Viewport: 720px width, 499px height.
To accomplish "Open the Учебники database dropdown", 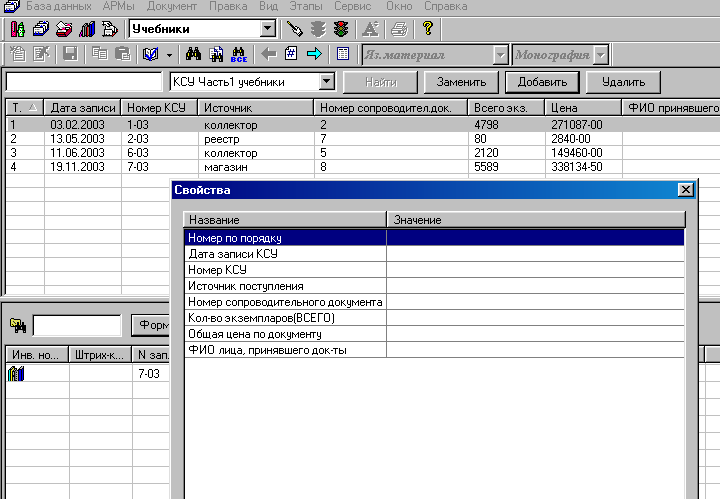I will coord(268,28).
